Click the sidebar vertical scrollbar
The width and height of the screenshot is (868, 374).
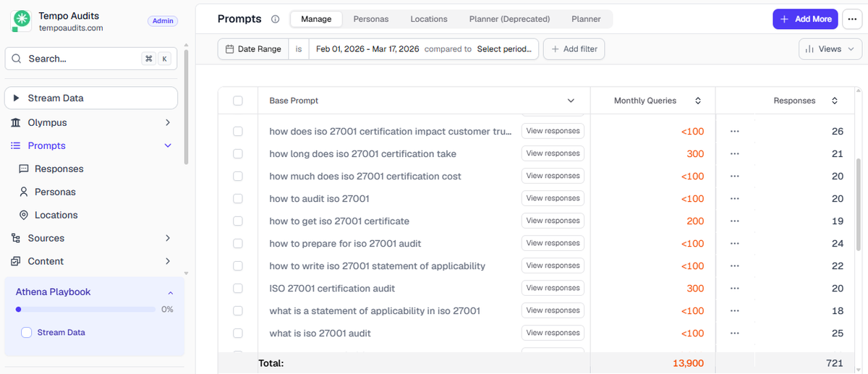click(x=186, y=107)
